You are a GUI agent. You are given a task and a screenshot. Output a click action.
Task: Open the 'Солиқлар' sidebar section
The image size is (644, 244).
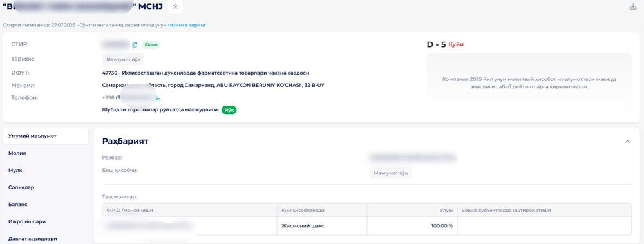coord(21,187)
